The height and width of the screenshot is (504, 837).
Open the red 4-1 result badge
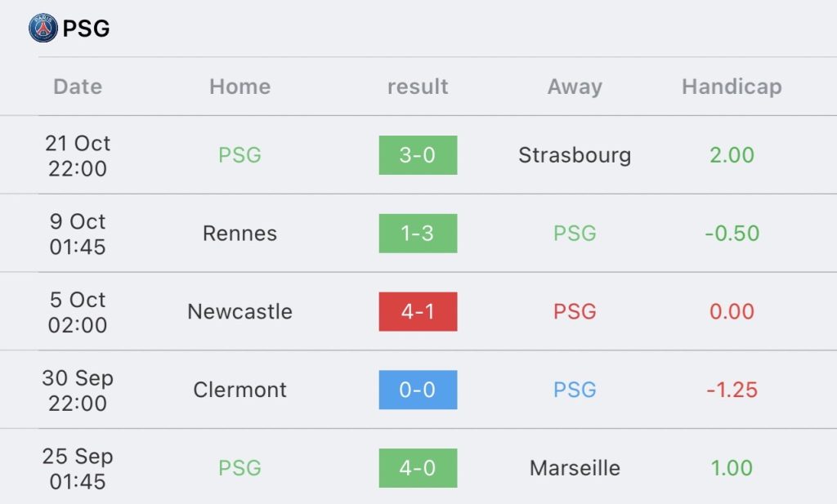[418, 311]
